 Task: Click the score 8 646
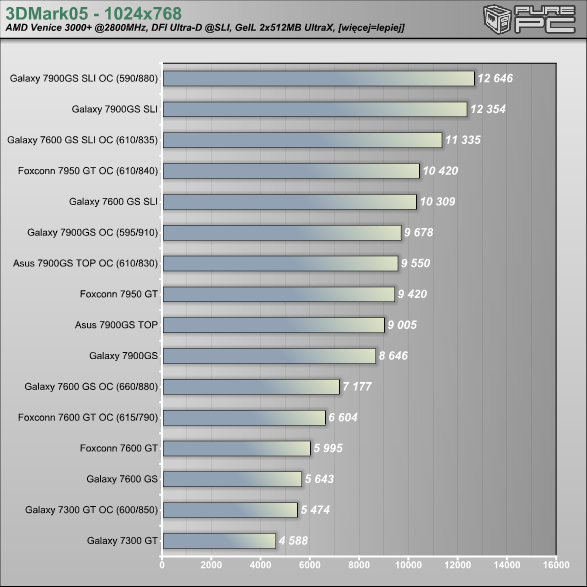point(393,356)
